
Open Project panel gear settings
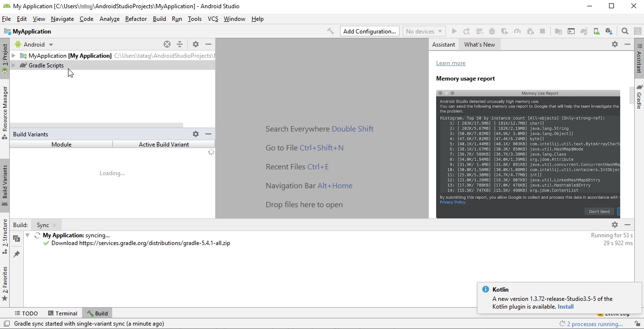click(196, 44)
